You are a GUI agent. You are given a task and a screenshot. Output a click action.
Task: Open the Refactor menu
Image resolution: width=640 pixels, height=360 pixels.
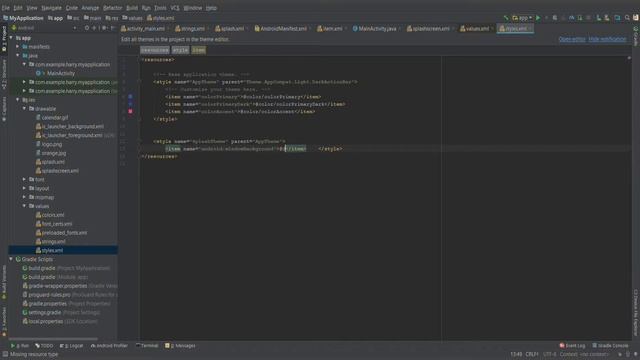pyautogui.click(x=112, y=8)
